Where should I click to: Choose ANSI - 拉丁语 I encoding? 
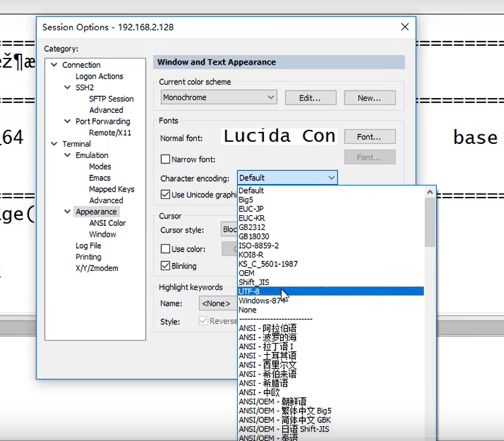click(x=331, y=346)
